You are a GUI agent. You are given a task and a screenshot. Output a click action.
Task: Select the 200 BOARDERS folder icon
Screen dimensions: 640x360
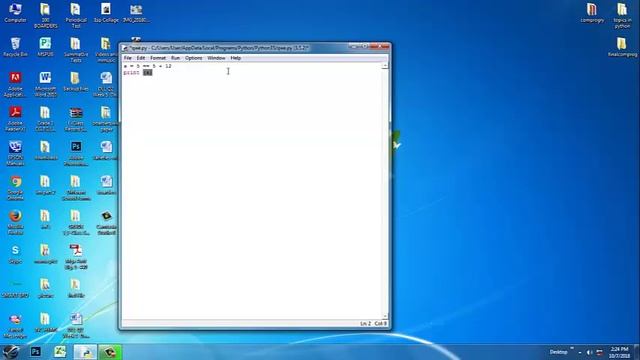(45, 15)
